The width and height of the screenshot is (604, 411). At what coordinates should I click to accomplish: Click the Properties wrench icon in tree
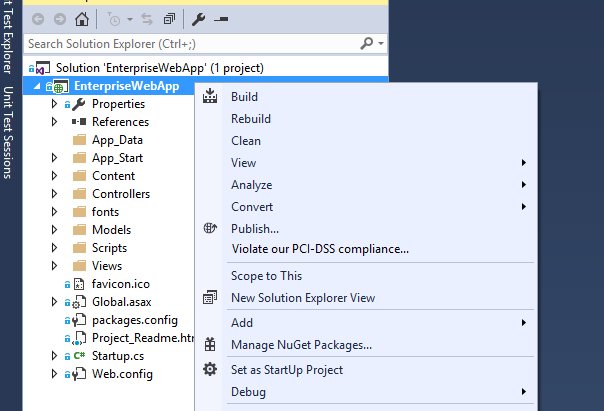79,104
